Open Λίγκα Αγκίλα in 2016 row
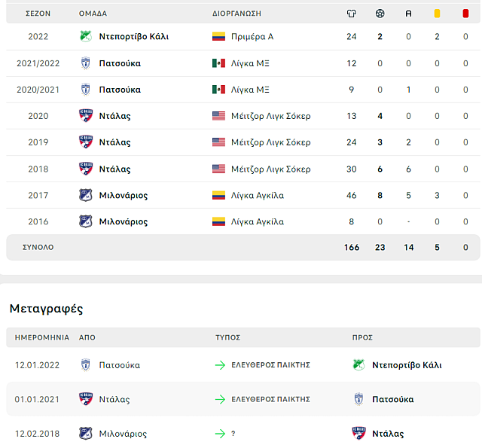The width and height of the screenshot is (482, 448). point(257,221)
